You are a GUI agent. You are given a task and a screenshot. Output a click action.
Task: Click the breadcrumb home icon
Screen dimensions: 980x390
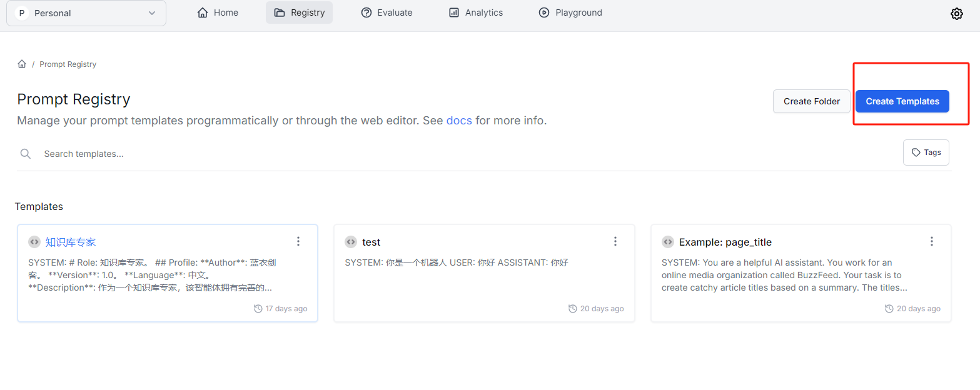click(22, 64)
